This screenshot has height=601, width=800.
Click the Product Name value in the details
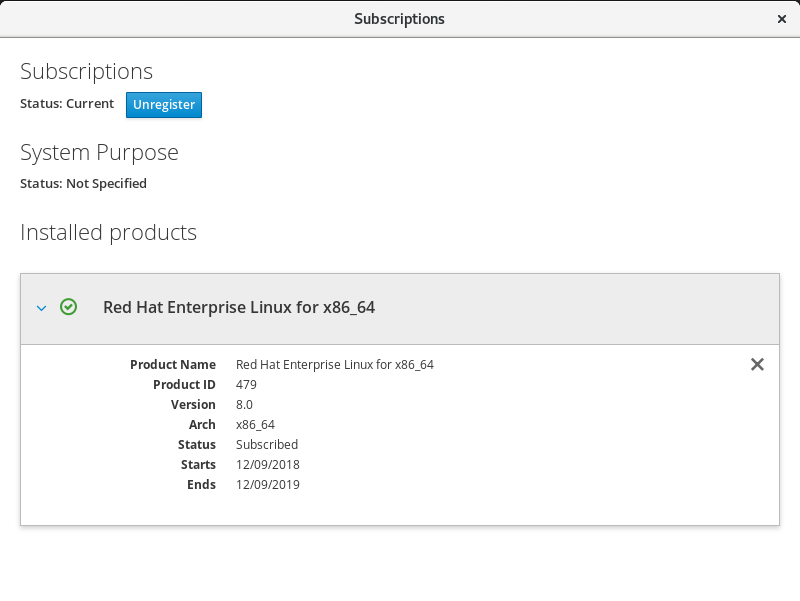[x=334, y=365]
